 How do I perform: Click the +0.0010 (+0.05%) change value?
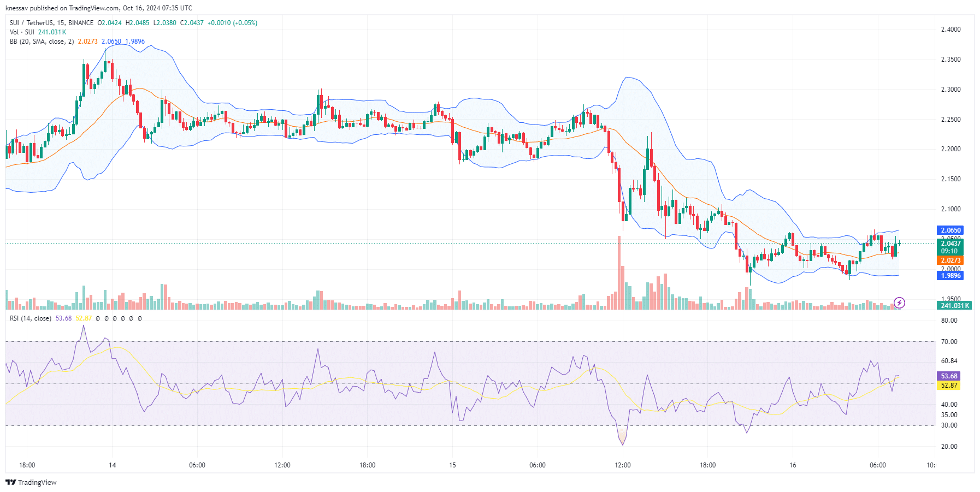232,23
